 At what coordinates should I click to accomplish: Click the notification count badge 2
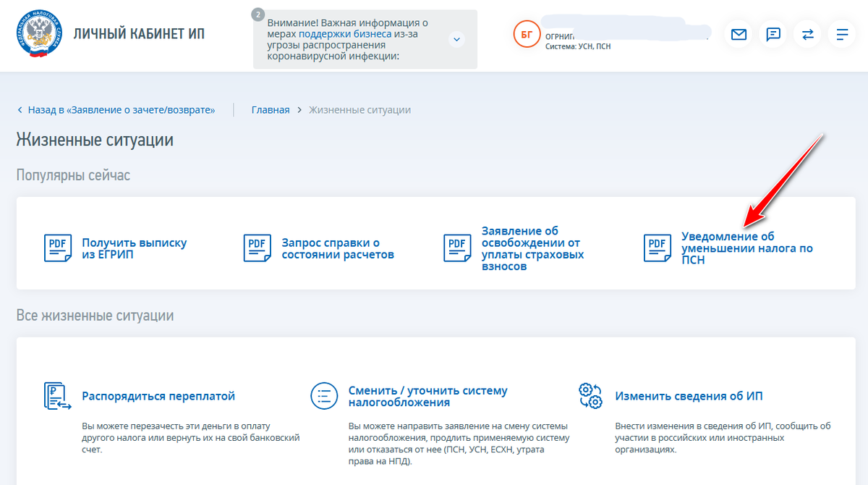coord(258,14)
